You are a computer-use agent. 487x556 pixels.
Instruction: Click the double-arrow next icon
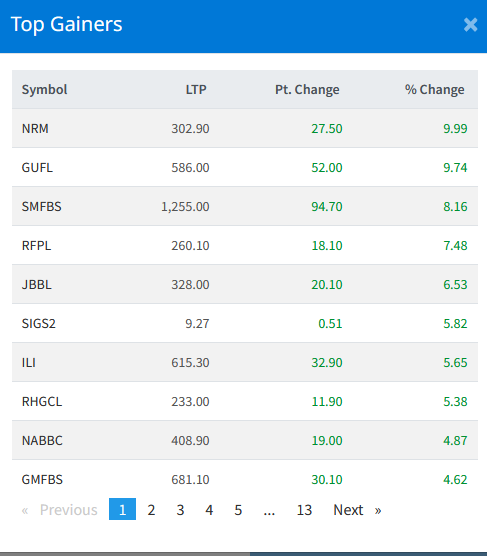tap(378, 510)
